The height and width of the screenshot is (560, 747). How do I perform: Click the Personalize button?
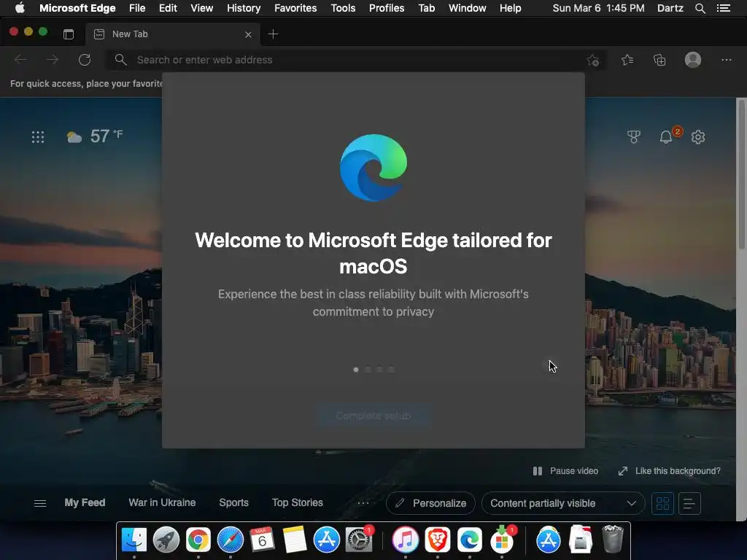(x=430, y=503)
